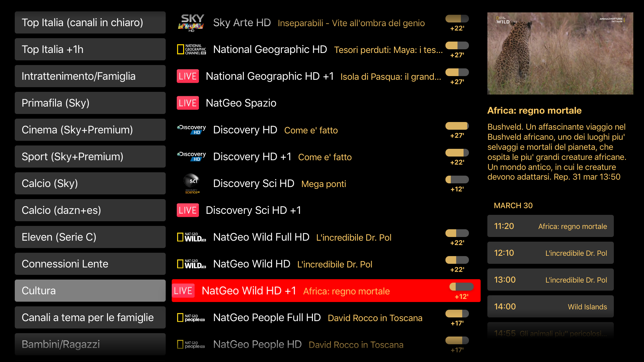Select the National Geographic HD channel logo

(x=192, y=49)
